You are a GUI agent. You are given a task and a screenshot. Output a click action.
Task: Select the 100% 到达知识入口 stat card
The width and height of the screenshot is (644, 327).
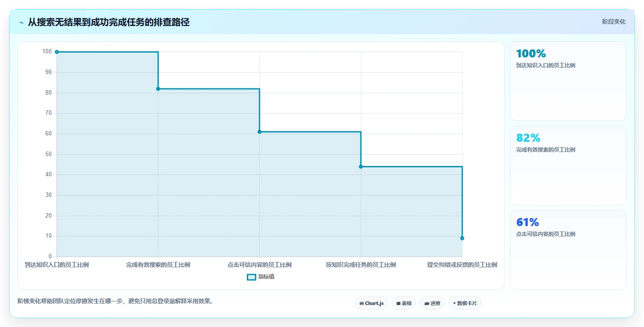pyautogui.click(x=568, y=81)
